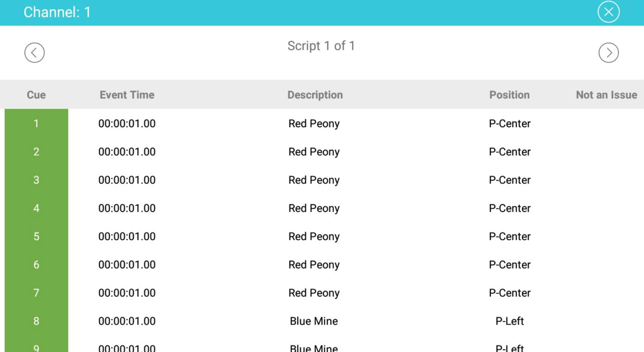Go to the next script
This screenshot has width=644, height=352.
609,53
